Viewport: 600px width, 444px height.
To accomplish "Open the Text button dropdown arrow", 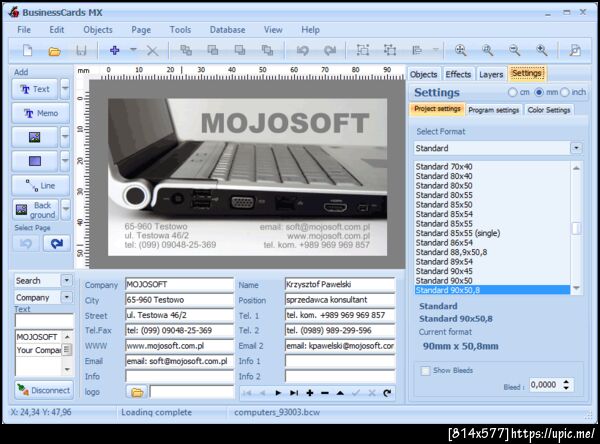I will click(65, 89).
